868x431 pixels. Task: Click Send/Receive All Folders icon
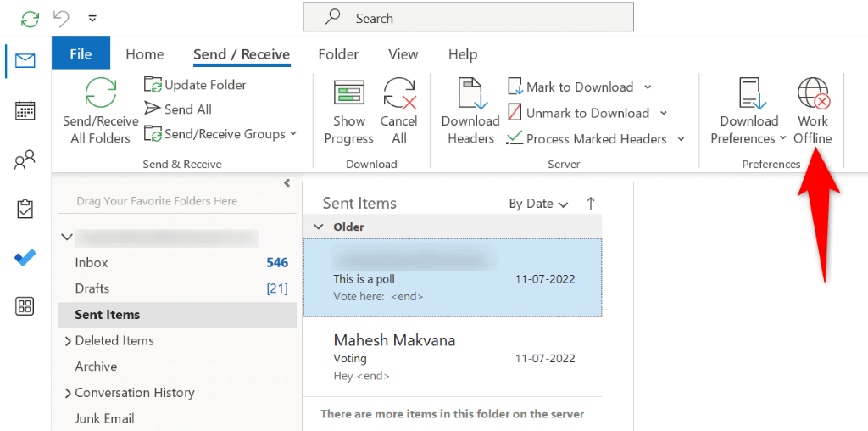[100, 92]
